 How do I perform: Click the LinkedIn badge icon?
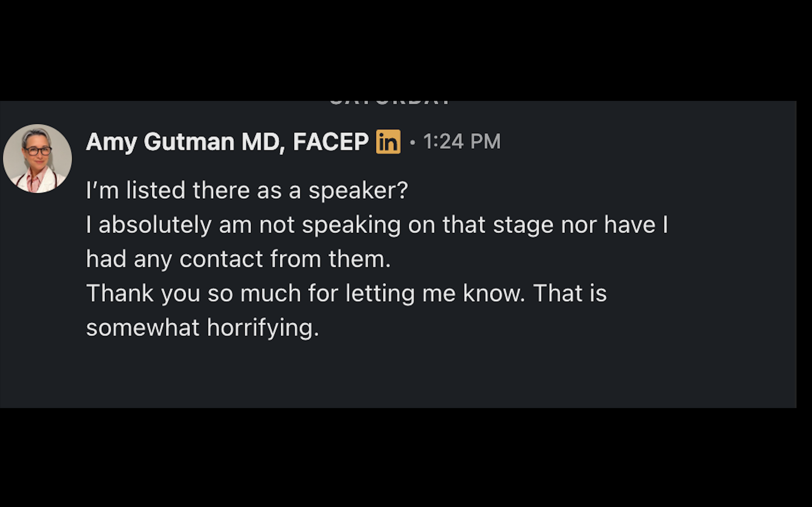pos(388,142)
